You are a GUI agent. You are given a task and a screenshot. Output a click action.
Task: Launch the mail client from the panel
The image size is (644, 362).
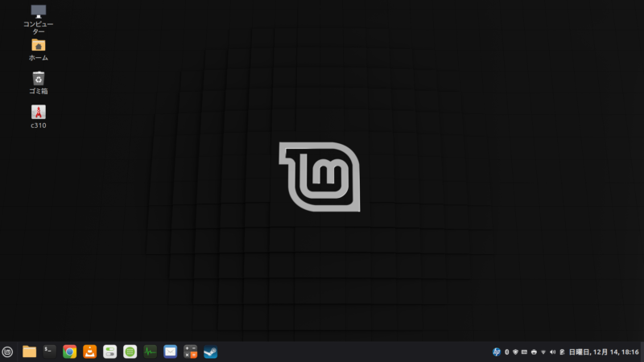click(x=171, y=352)
